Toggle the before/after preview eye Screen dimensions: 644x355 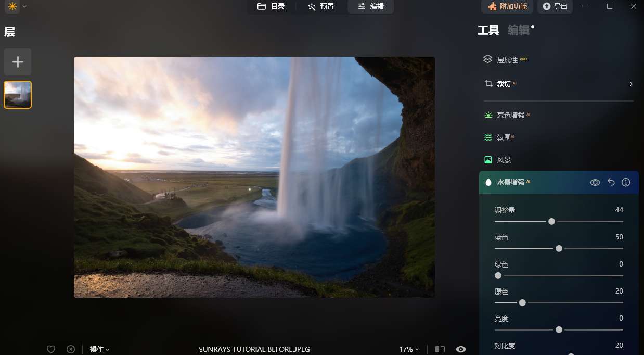point(460,349)
